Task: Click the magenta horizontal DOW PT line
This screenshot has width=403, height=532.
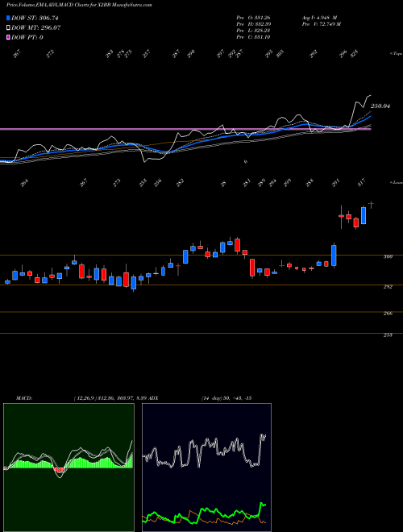Action: [x=185, y=129]
